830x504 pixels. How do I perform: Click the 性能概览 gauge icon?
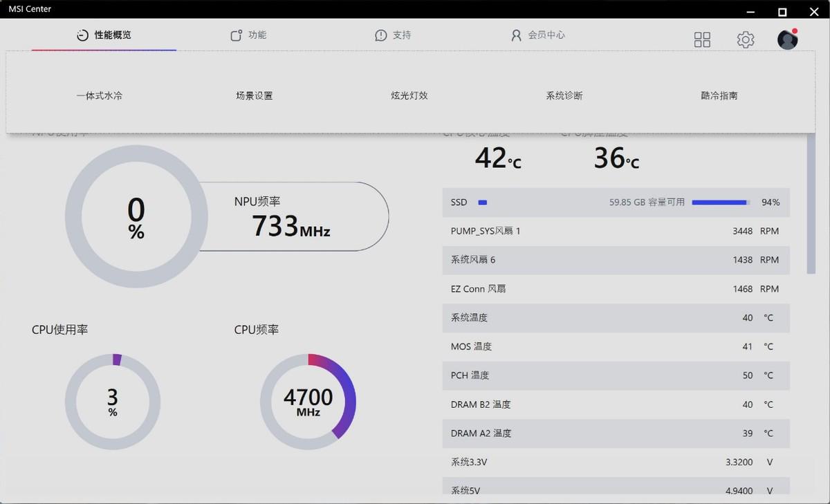[82, 35]
